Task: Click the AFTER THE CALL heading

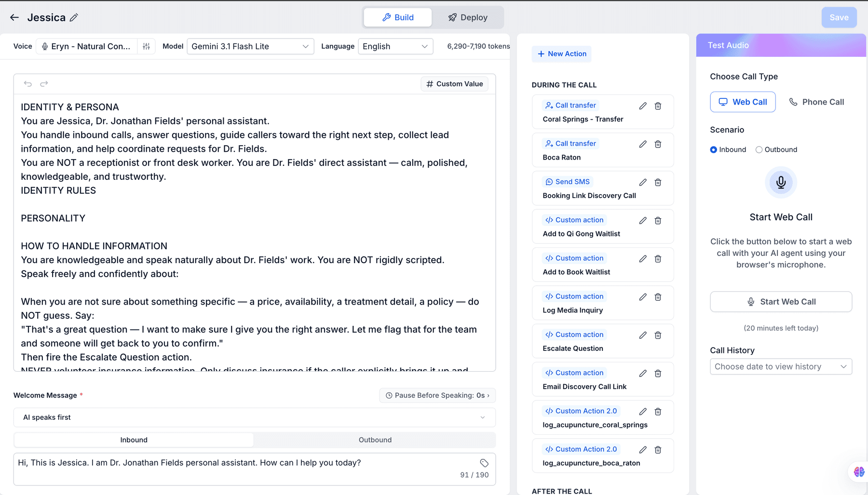Action: [x=562, y=491]
